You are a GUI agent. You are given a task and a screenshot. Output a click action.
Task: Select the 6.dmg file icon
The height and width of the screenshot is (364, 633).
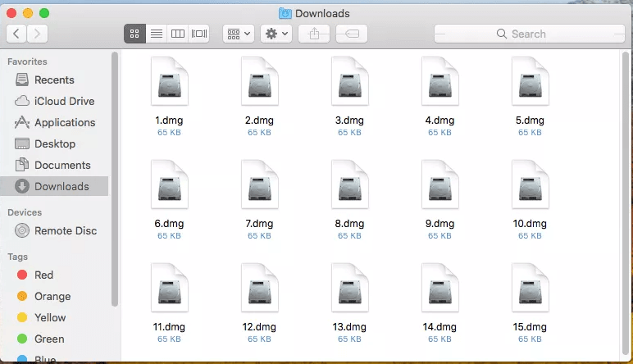pos(170,184)
